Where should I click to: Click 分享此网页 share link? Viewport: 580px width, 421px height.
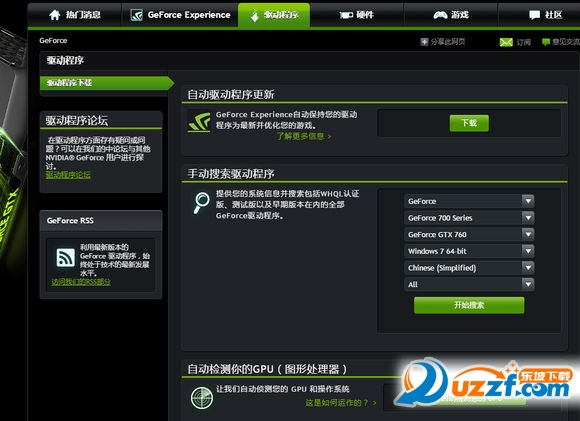point(448,42)
